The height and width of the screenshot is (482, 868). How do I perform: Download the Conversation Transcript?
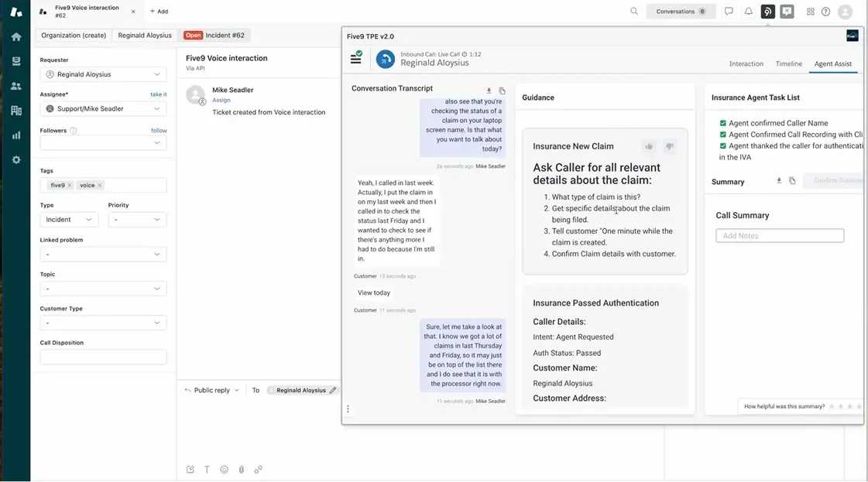pyautogui.click(x=489, y=91)
